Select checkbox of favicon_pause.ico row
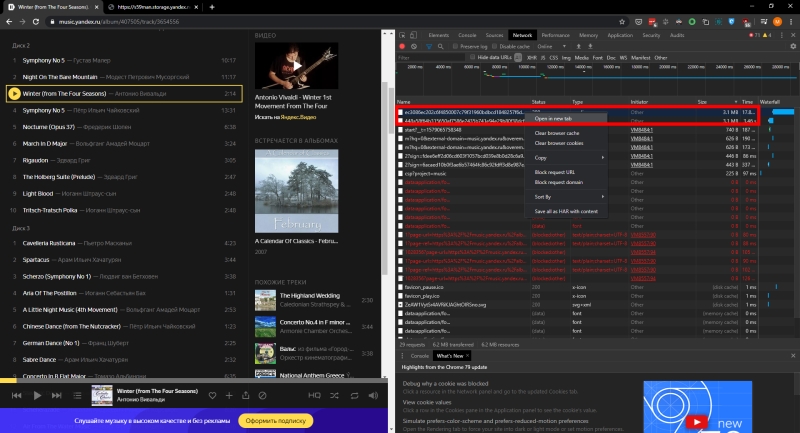The height and width of the screenshot is (433, 800). point(401,287)
